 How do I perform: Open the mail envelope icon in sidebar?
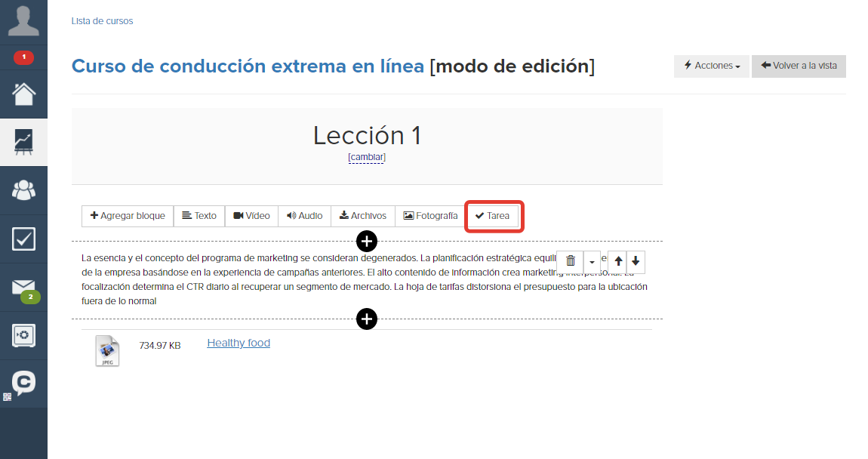coord(23,287)
